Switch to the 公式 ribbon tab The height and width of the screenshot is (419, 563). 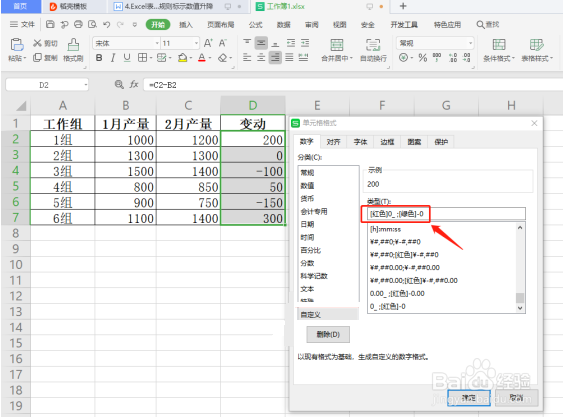point(255,24)
